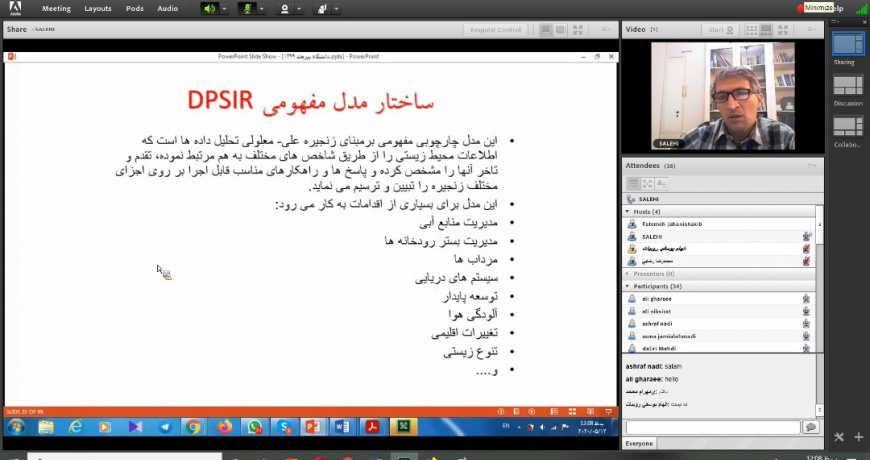The height and width of the screenshot is (460, 870).
Task: Open the Pods menu
Action: 134,8
